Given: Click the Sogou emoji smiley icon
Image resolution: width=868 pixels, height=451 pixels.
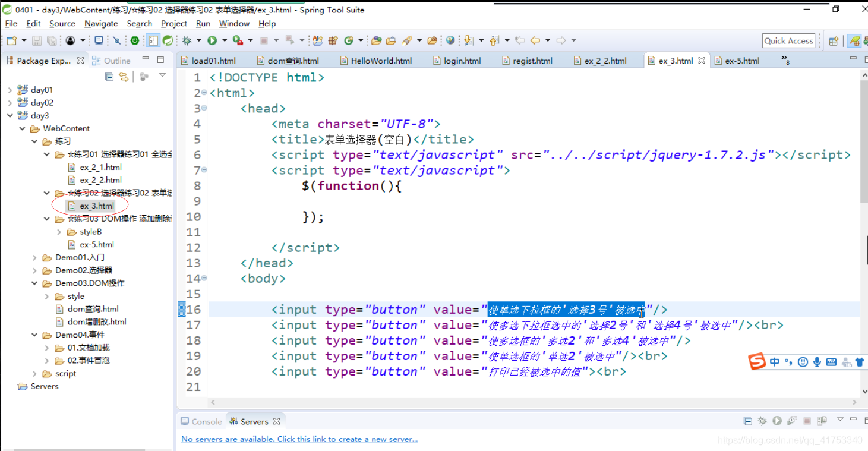Looking at the screenshot, I should coord(803,362).
